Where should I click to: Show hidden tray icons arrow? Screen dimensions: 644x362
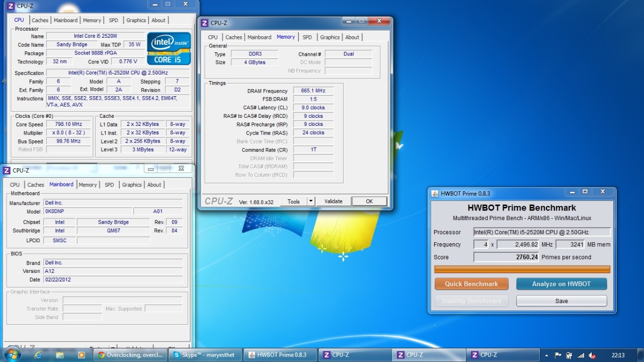pos(546,355)
